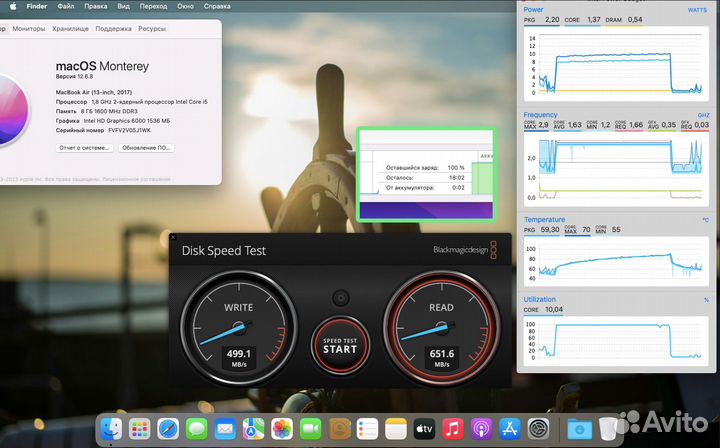Launch Apple TV from the Dock
The height and width of the screenshot is (448, 720).
(424, 430)
